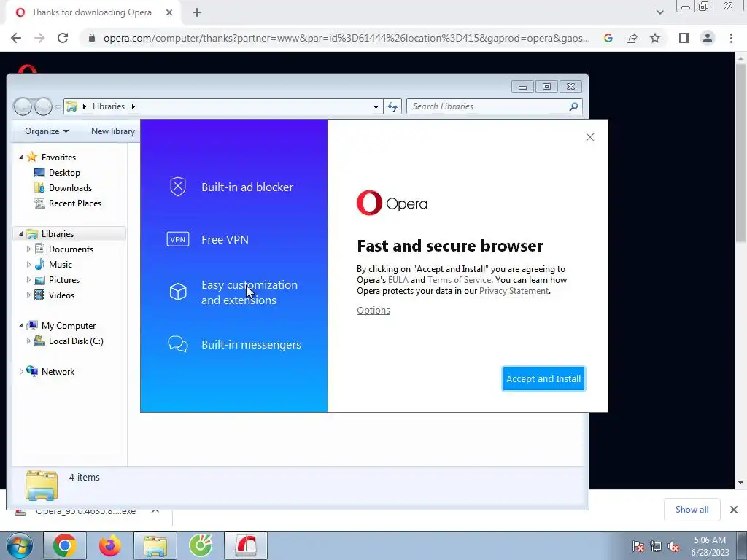Viewport: 747px width, 560px height.
Task: Close the Chrome downloads bar
Action: pos(734,510)
